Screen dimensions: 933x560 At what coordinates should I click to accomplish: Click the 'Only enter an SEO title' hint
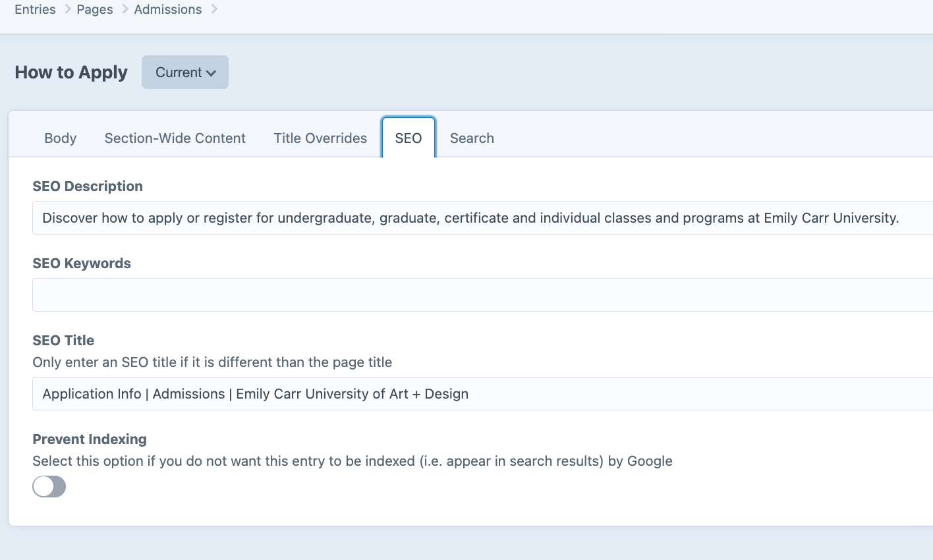(212, 362)
